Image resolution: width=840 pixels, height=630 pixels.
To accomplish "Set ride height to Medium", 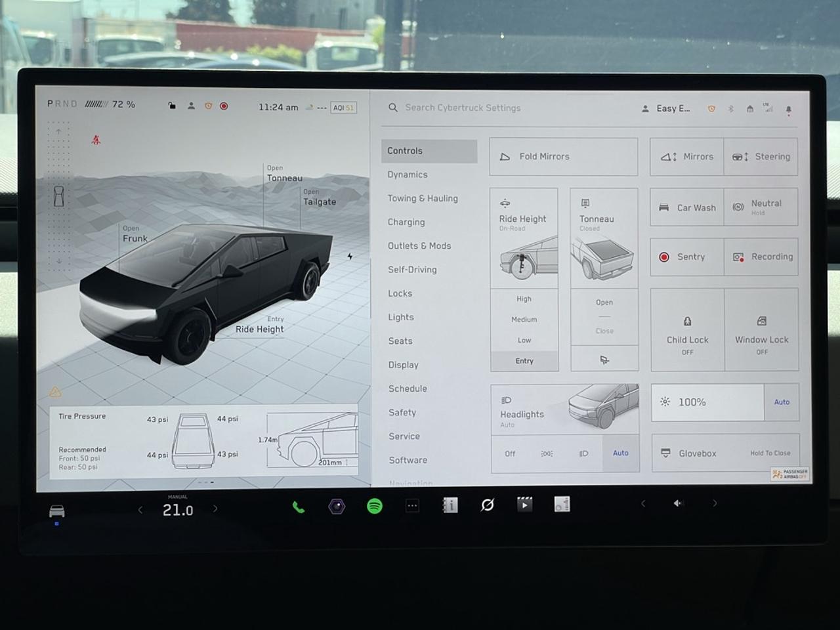I will 524,320.
